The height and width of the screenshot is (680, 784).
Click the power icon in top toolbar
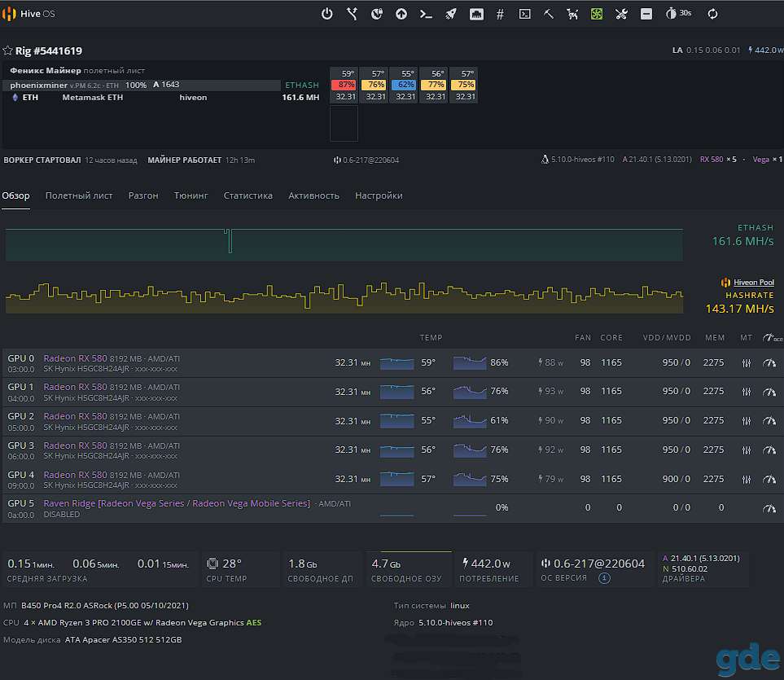point(327,14)
